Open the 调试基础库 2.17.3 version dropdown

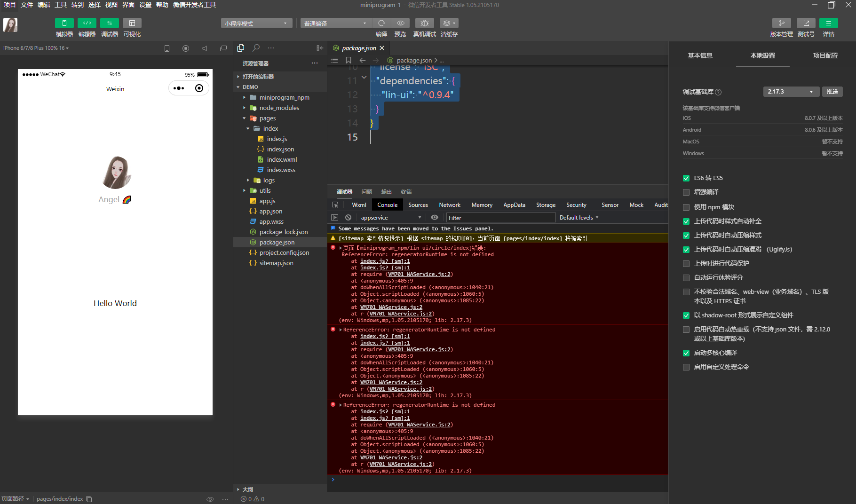[x=791, y=92]
